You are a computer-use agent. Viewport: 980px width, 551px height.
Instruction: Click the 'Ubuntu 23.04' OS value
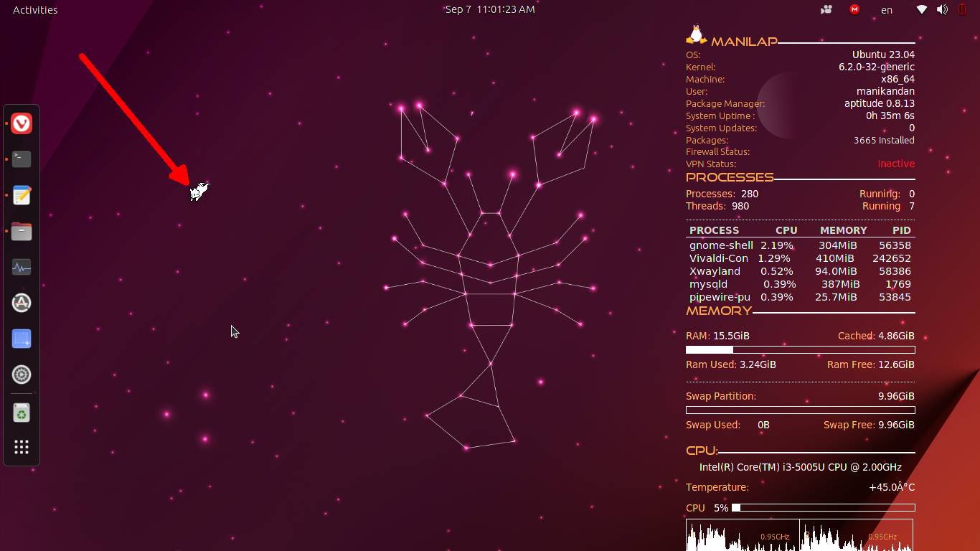883,55
